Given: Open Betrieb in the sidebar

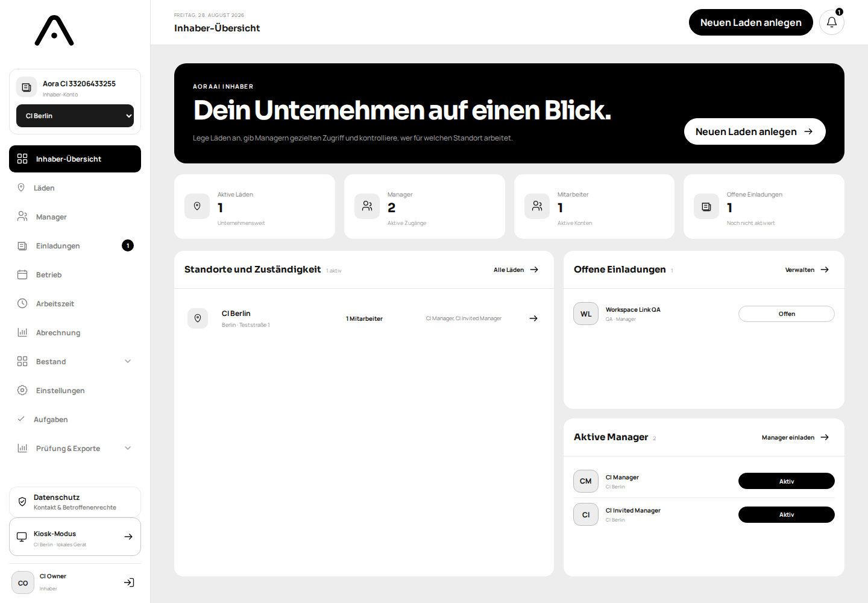Looking at the screenshot, I should [x=75, y=274].
